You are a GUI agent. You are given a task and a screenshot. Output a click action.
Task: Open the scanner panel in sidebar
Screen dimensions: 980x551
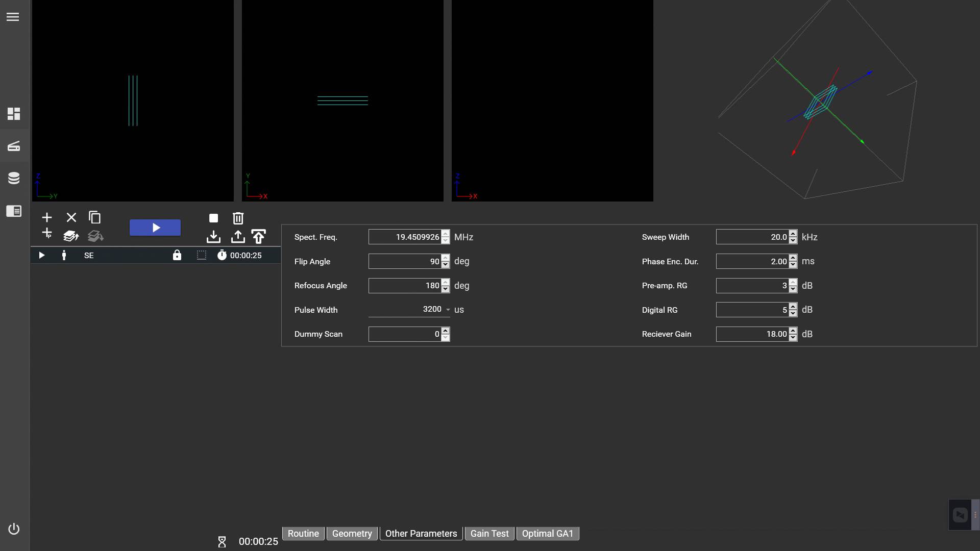pyautogui.click(x=14, y=146)
